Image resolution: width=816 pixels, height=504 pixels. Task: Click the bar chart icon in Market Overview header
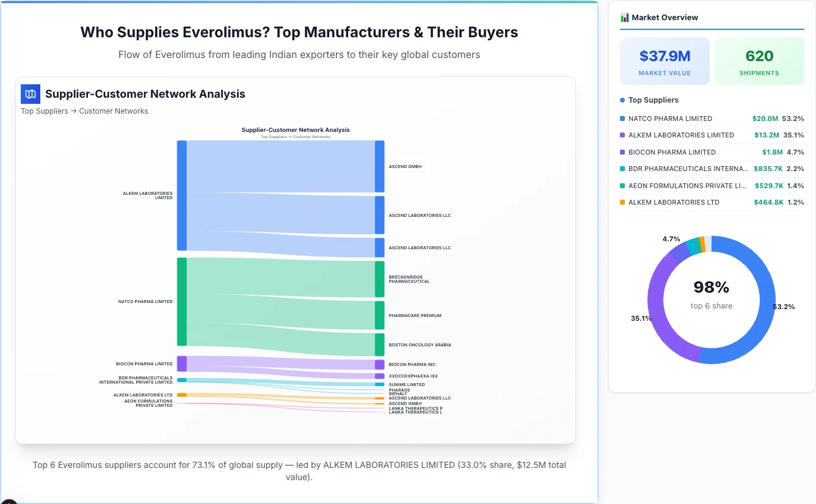click(x=624, y=17)
